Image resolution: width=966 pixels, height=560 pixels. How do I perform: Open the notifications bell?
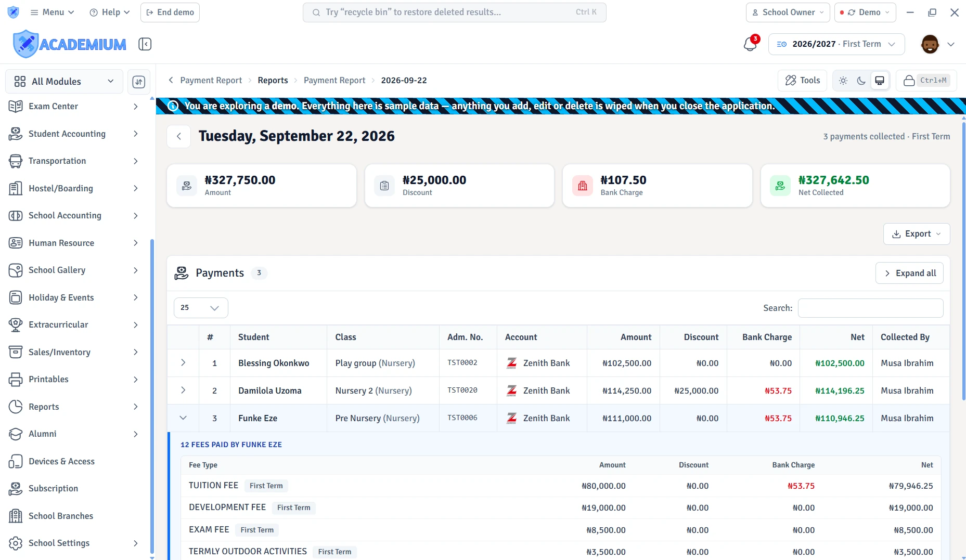pos(750,44)
